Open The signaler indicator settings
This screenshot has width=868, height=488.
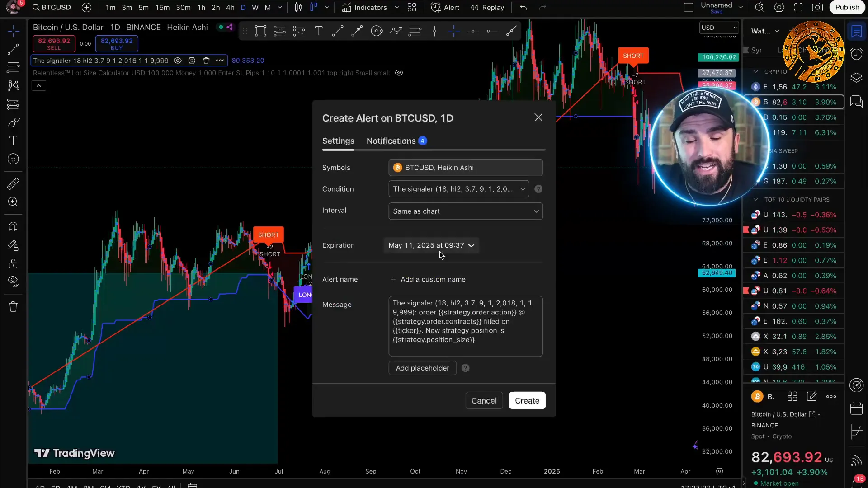tap(192, 61)
